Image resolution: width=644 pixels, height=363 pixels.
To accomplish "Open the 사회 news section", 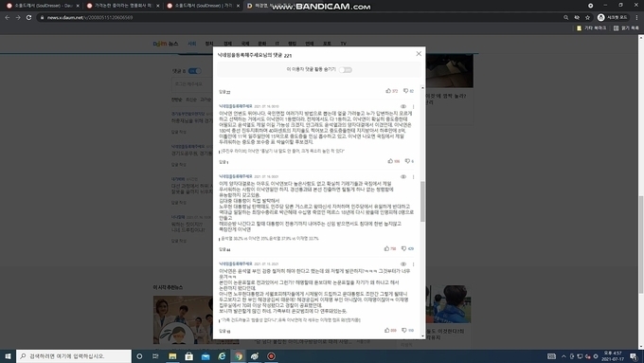I will [x=192, y=44].
